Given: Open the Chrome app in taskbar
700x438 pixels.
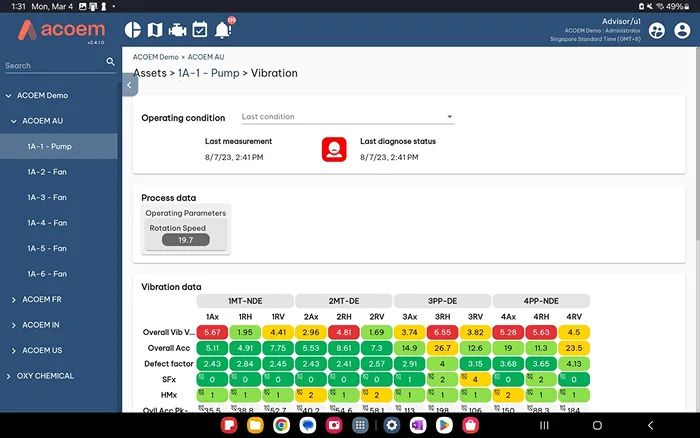Looking at the screenshot, I should tap(281, 425).
